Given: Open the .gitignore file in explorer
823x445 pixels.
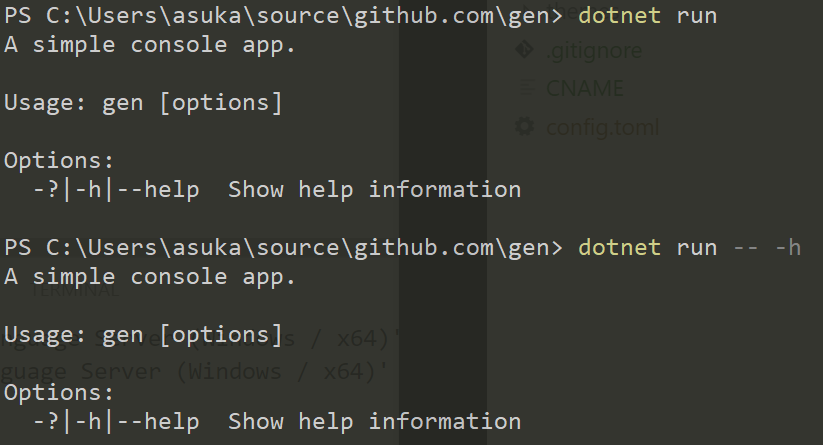Looking at the screenshot, I should pos(594,51).
